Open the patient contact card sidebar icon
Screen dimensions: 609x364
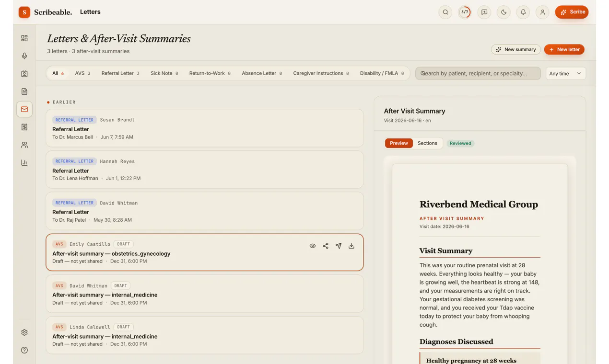pos(24,74)
